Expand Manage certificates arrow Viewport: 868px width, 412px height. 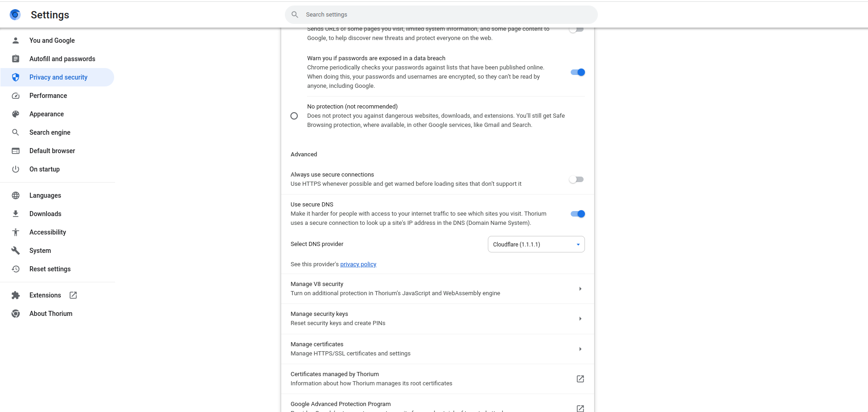pos(580,349)
